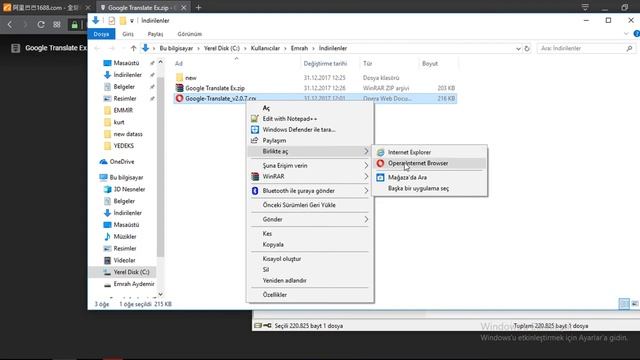This screenshot has height=360, width=640.
Task: Click Paylaşım context menu entry
Action: [x=310, y=140]
